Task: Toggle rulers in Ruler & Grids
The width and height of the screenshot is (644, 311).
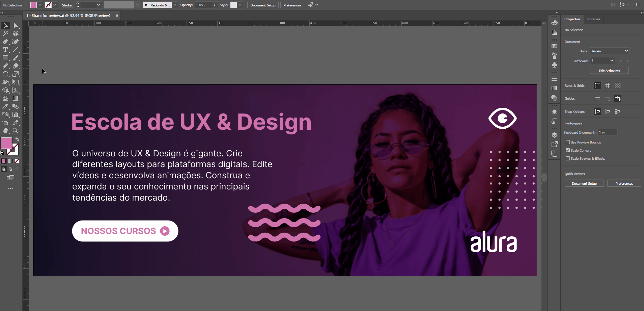Action: click(597, 85)
